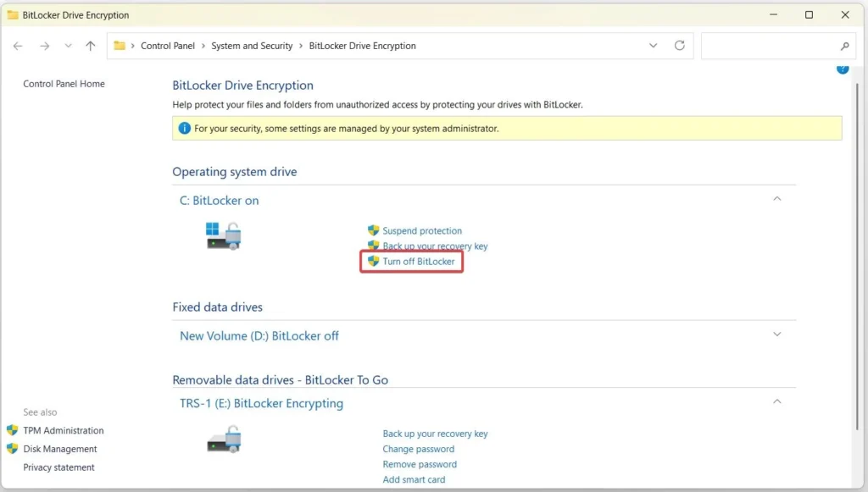Click Suspend protection link
This screenshot has width=868, height=492.
point(421,230)
